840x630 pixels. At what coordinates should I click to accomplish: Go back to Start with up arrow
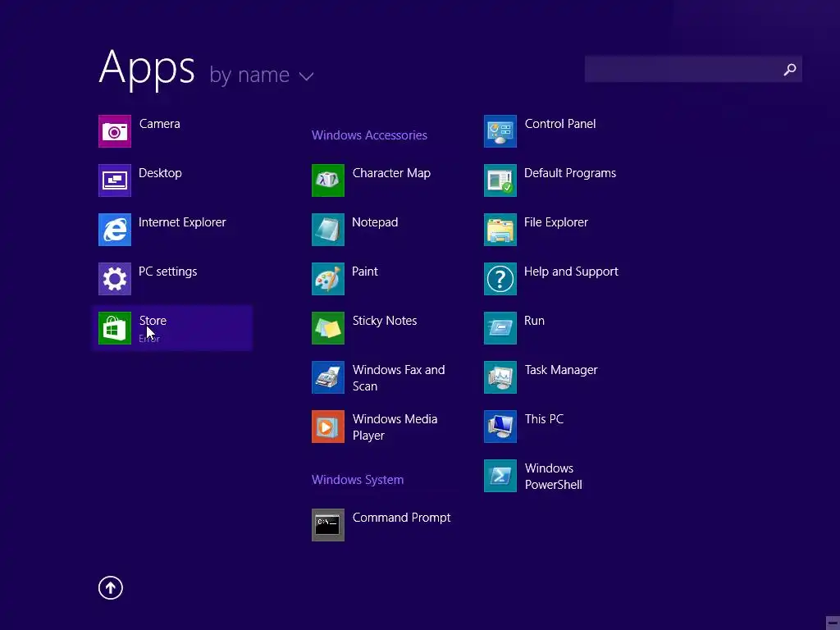(x=111, y=587)
